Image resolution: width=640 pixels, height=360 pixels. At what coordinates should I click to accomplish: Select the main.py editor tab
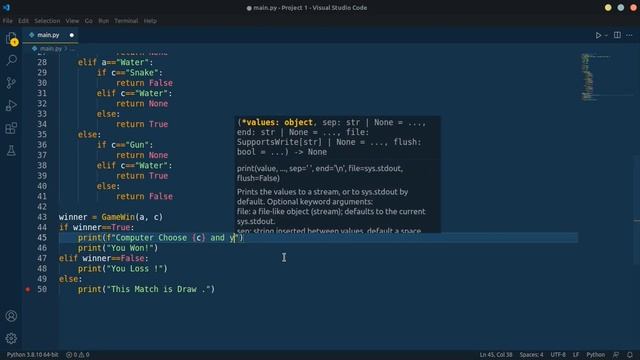pos(51,35)
